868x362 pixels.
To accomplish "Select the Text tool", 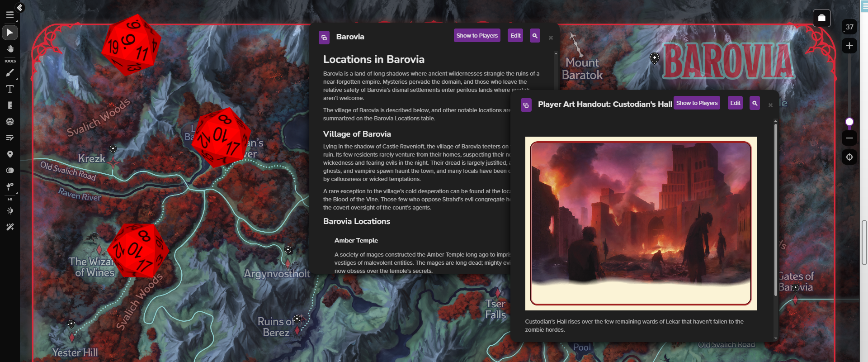I will [9, 89].
